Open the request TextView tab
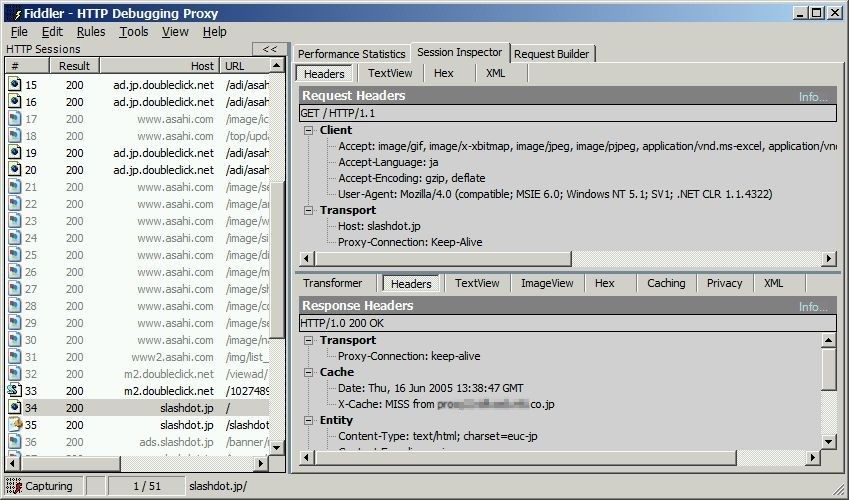Viewport: 849px width, 500px height. [x=390, y=73]
